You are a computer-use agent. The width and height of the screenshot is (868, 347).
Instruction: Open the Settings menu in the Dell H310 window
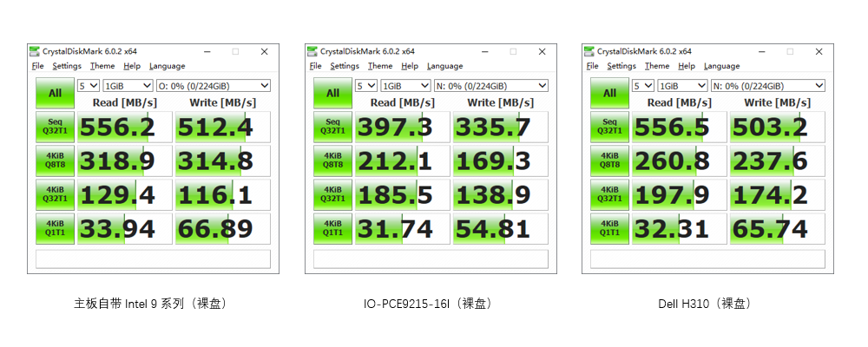pyautogui.click(x=621, y=66)
